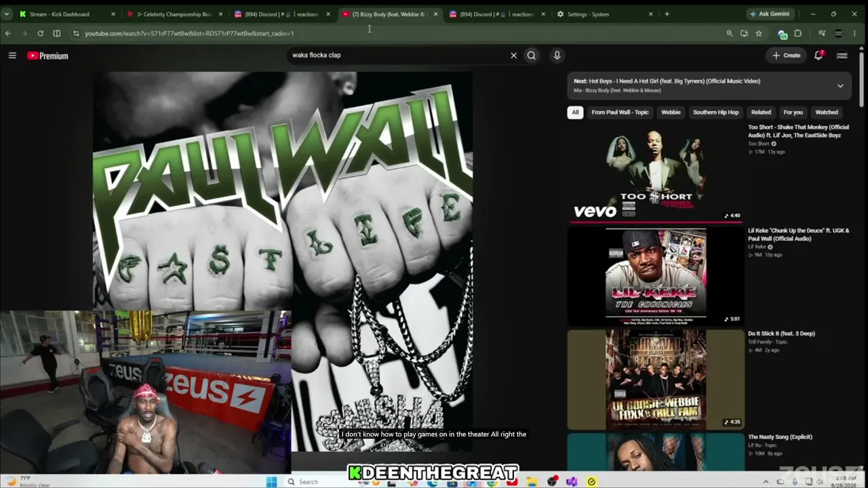Viewport: 868px width, 488px height.
Task: Open the browser extensions puzzle icon
Action: 798,33
